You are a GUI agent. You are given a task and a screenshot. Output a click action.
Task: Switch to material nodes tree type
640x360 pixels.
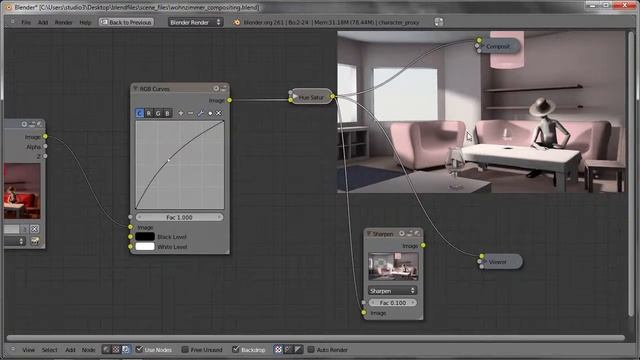(x=106, y=349)
